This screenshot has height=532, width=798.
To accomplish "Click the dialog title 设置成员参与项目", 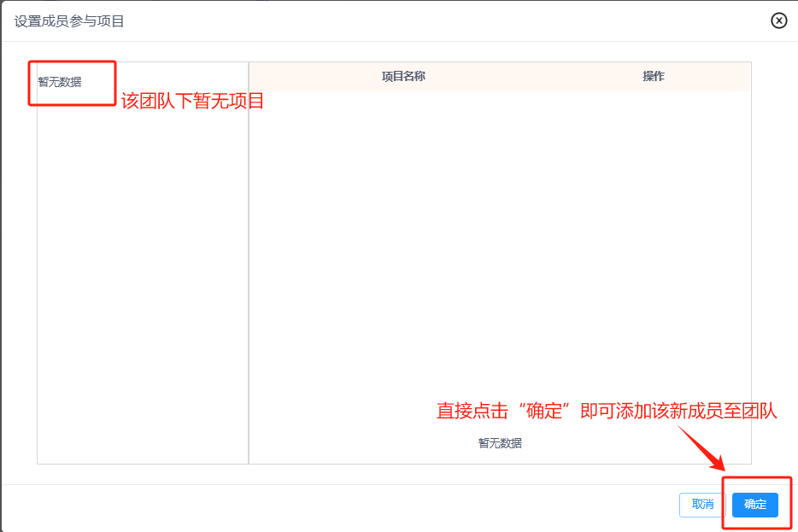I will click(69, 21).
